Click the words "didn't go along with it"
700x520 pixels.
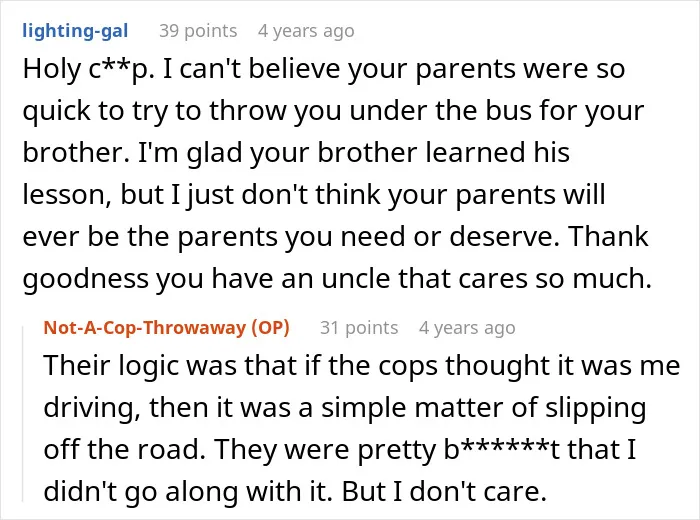[x=187, y=492]
